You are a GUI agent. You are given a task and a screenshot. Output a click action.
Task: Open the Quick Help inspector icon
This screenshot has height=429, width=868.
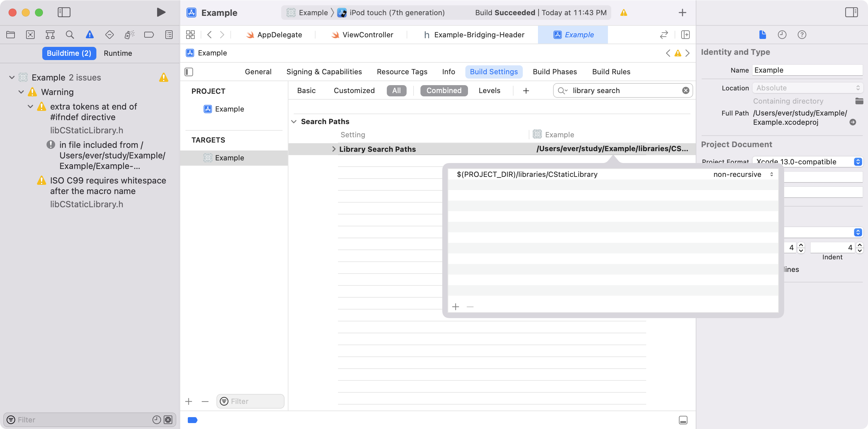pyautogui.click(x=802, y=35)
